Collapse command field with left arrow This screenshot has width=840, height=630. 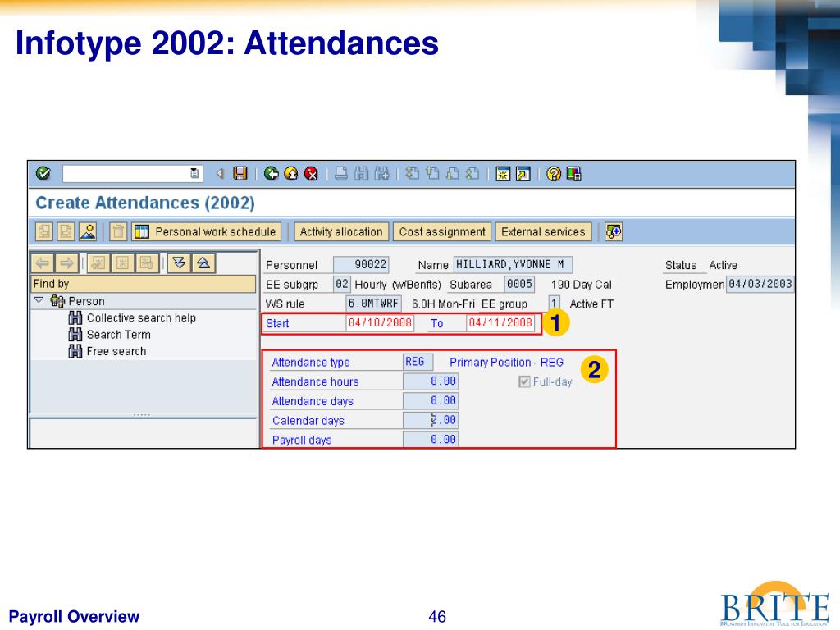coord(220,174)
